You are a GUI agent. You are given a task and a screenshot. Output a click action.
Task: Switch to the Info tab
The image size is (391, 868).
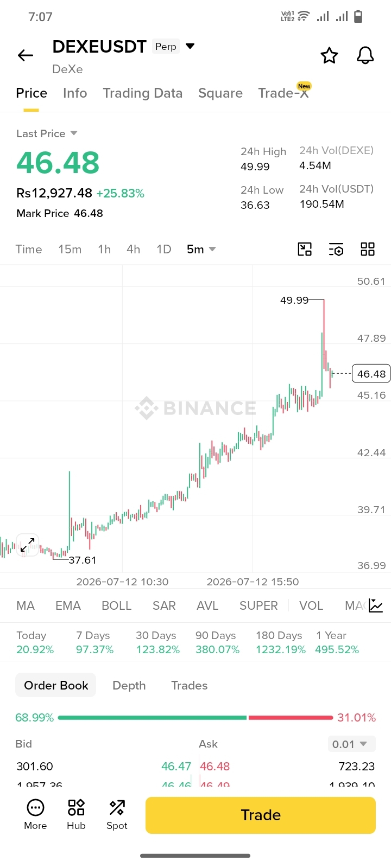click(75, 93)
